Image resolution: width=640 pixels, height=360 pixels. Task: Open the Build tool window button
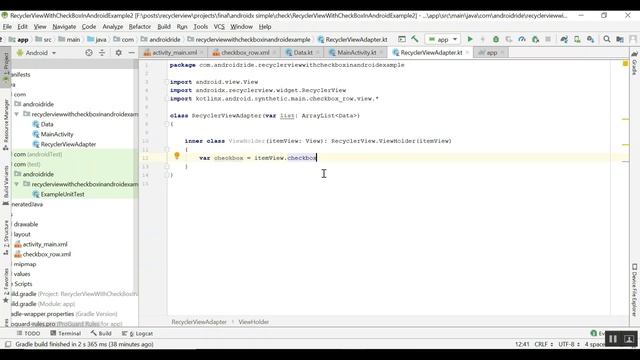(101, 333)
